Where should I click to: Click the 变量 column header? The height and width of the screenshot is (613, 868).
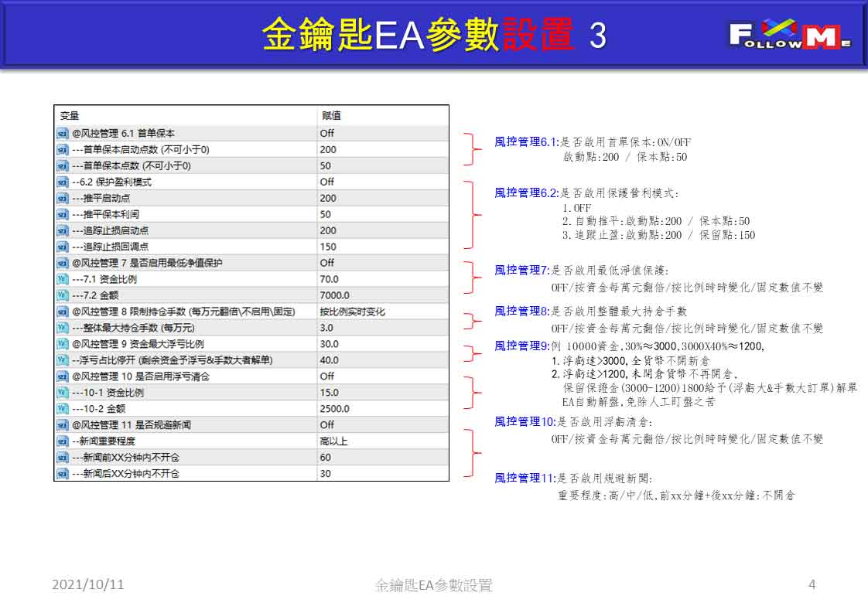coord(70,116)
